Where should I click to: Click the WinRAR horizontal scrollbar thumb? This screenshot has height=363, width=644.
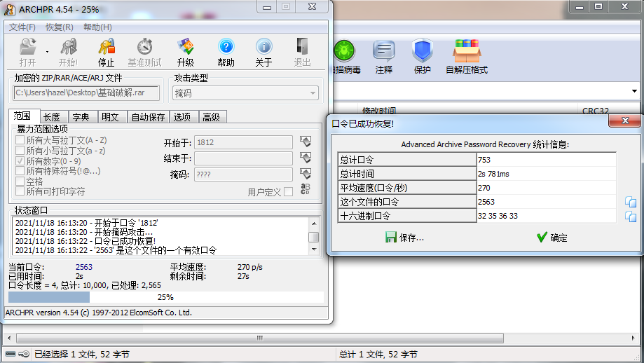click(259, 338)
